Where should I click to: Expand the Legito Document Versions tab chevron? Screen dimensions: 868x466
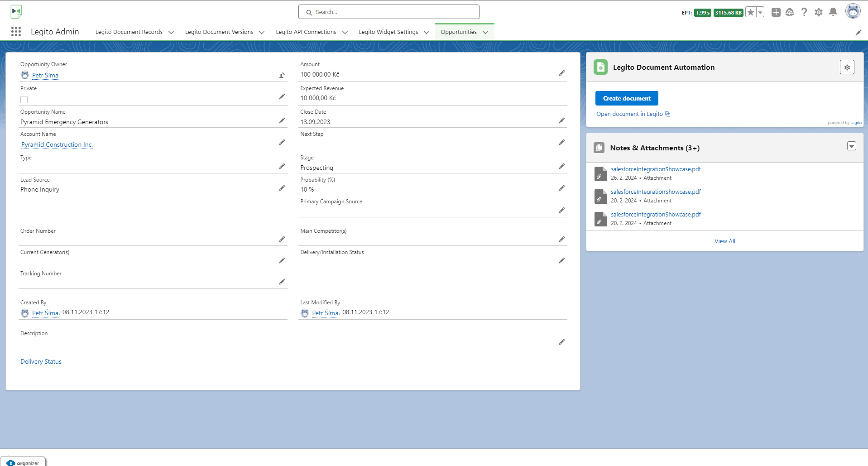261,32
